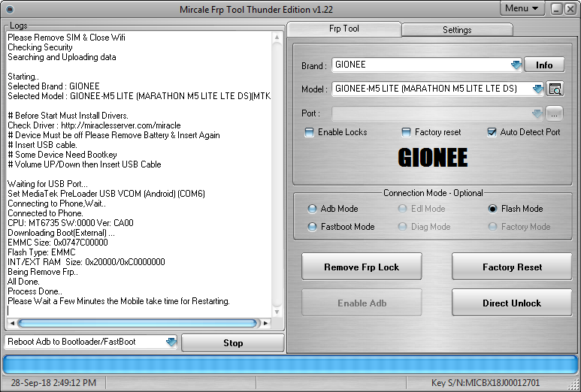581x392 pixels.
Task: Click logs scroll down arrow
Action: [277, 312]
